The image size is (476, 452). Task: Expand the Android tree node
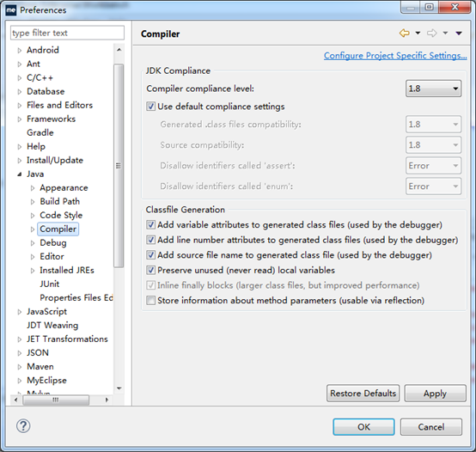point(20,51)
